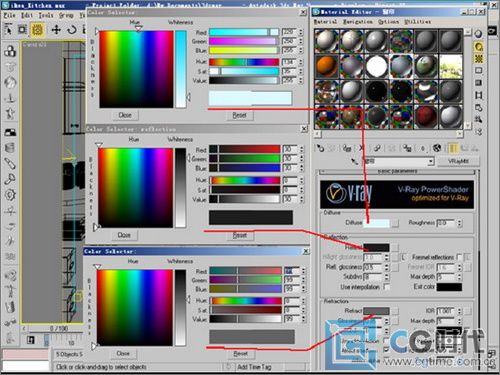Screen dimensions: 500x375
Task: Click the pick material eyedropper icon
Action: [354, 162]
